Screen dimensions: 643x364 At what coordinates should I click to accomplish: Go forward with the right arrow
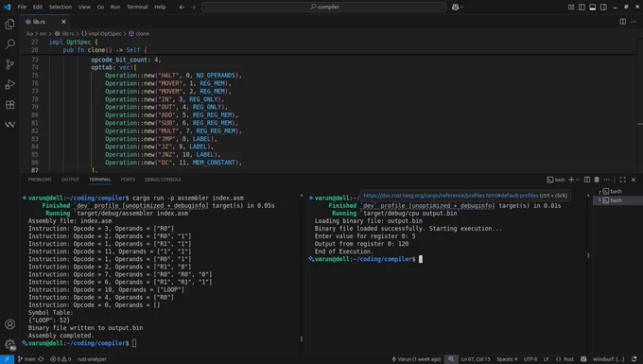(193, 7)
